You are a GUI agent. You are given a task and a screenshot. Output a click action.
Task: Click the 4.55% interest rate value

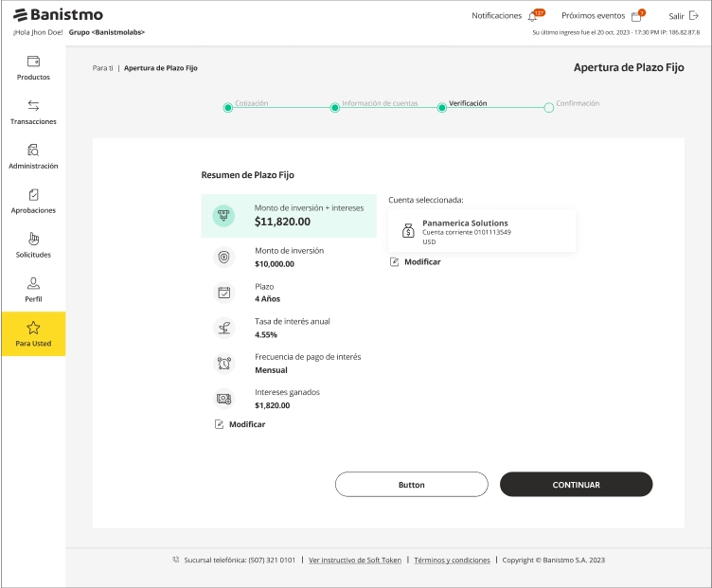(x=266, y=334)
